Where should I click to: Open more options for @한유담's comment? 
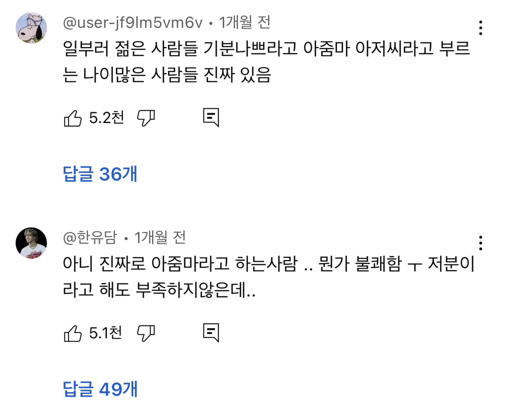pyautogui.click(x=480, y=243)
